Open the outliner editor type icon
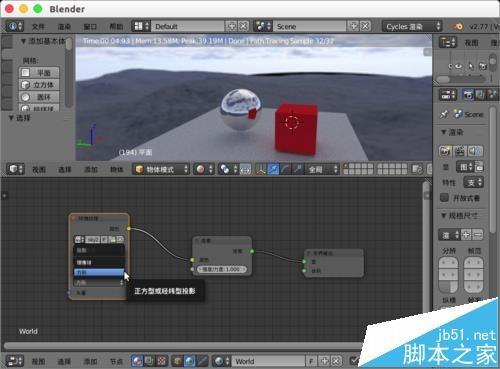Image resolution: width=500 pixels, height=369 pixels. tap(447, 43)
